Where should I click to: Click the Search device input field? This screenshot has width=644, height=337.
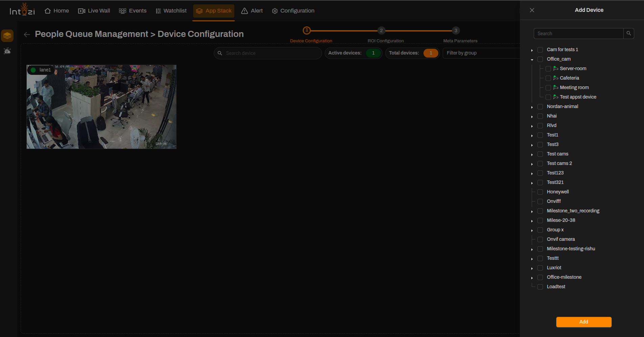click(268, 53)
